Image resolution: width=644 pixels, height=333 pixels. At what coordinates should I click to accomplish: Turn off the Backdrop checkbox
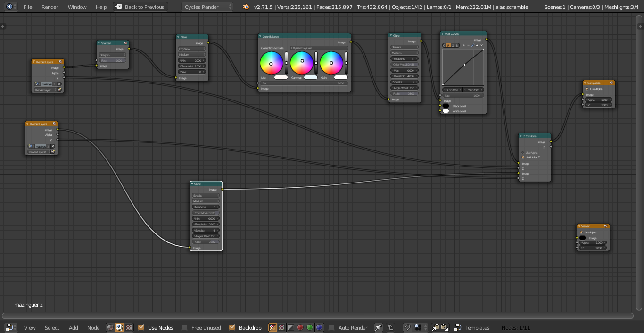coord(232,327)
